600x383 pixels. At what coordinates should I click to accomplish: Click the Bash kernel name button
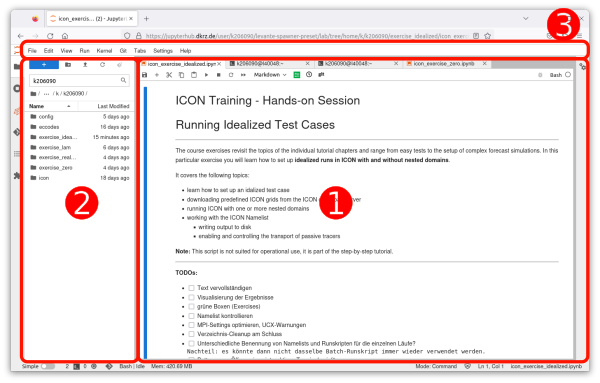pos(556,75)
